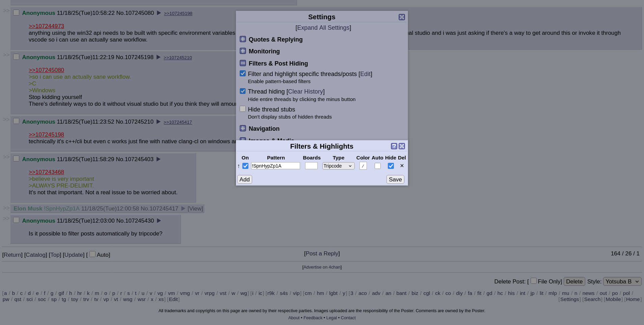The width and height of the screenshot is (644, 325).
Task: Follow backlink >>107245417 on post 107245210
Action: pos(178,122)
